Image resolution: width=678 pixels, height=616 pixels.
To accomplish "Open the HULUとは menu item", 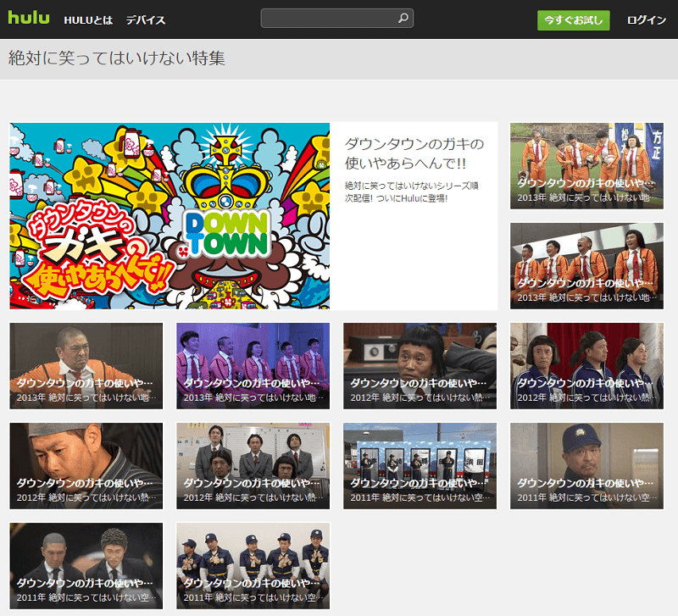I will (x=88, y=20).
